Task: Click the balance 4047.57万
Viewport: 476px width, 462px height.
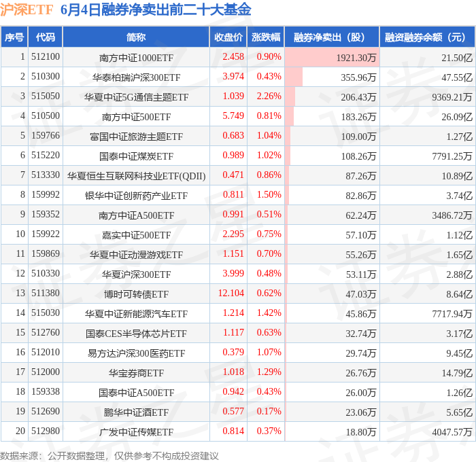Action: pyautogui.click(x=452, y=432)
